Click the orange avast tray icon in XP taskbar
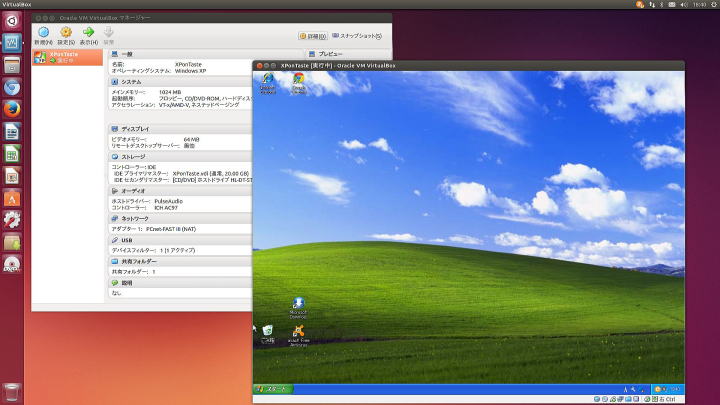This screenshot has height=405, width=720. [x=658, y=389]
